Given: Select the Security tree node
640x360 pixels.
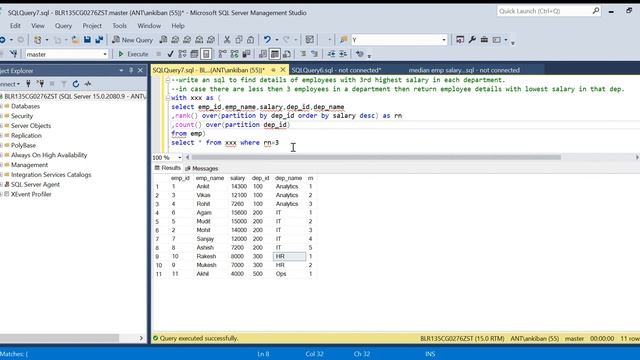Looking at the screenshot, I should (x=22, y=116).
